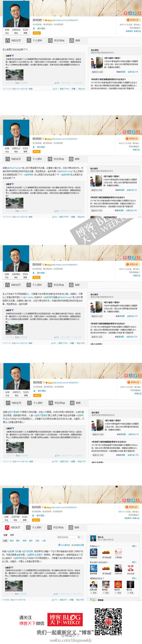
Task: Click weibo.com/blogweekly text at the bottom
Action: point(71,640)
